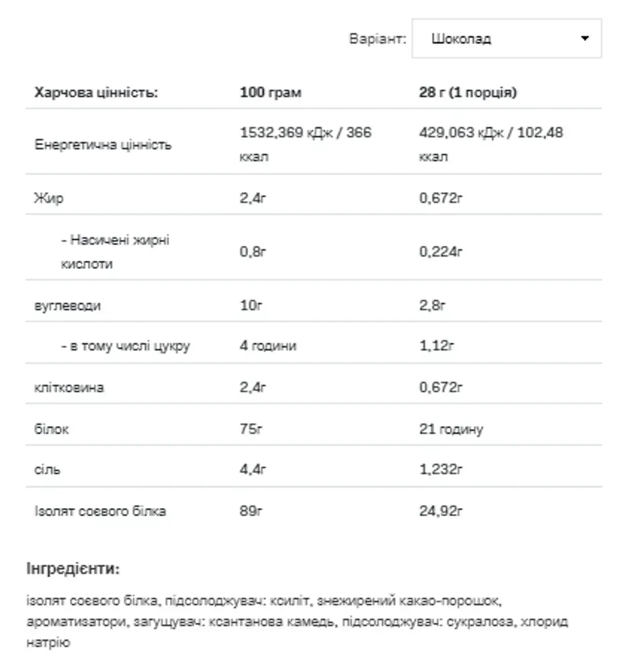639x672 pixels.
Task: Click the Ізолят соєвого білка row label
Action: pos(100,511)
